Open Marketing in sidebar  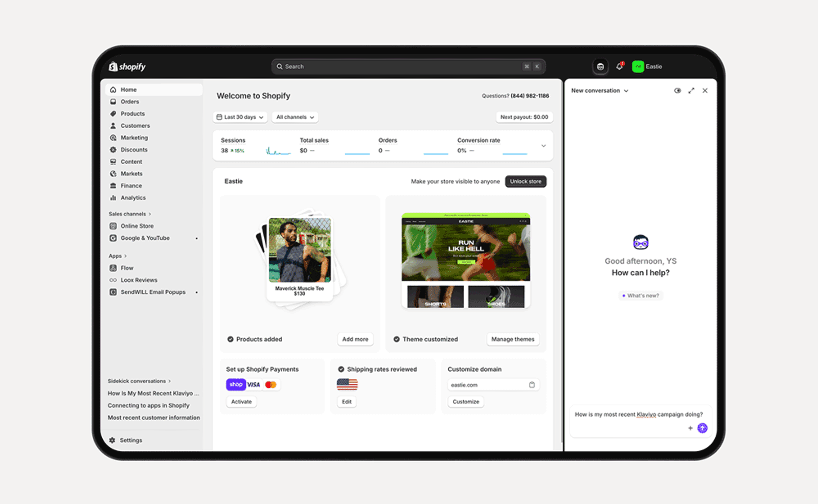(153, 138)
